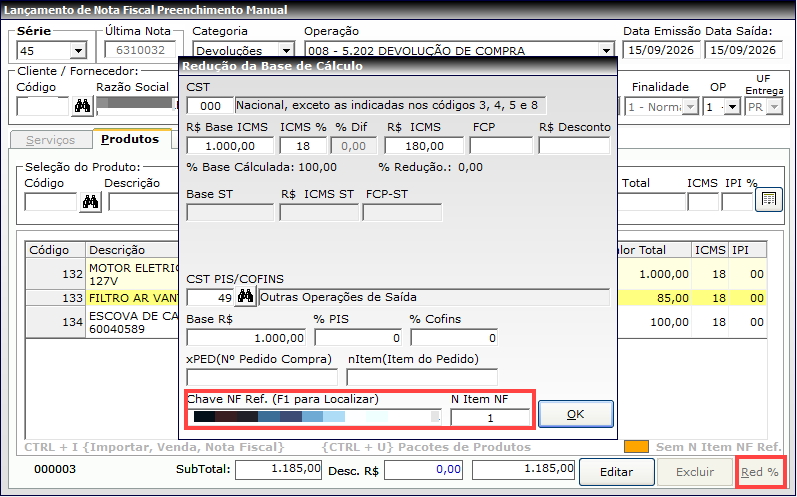
Task: Open Operação dropdown 5.202 Devolução de Compra
Action: [606, 51]
